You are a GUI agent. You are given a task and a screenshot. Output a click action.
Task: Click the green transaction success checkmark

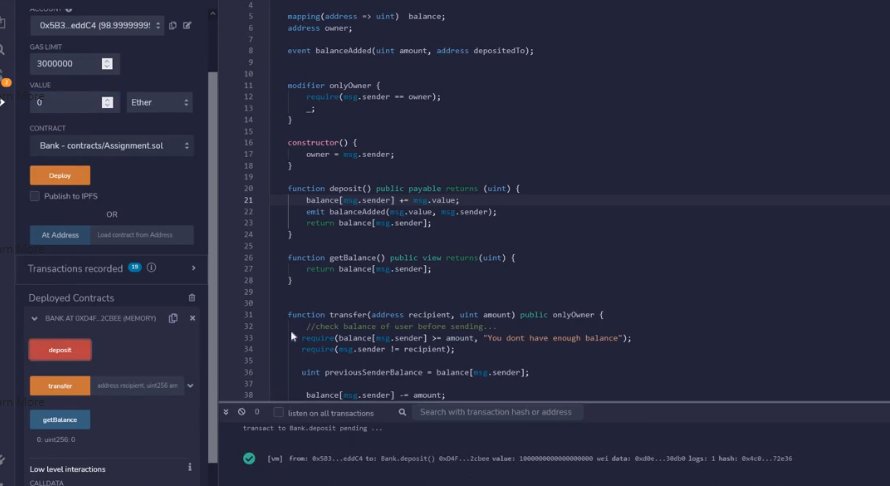pyautogui.click(x=249, y=458)
